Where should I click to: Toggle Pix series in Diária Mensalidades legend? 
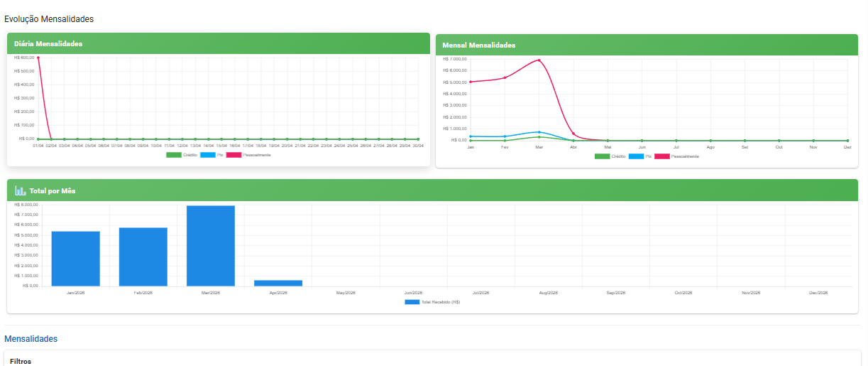coord(208,154)
